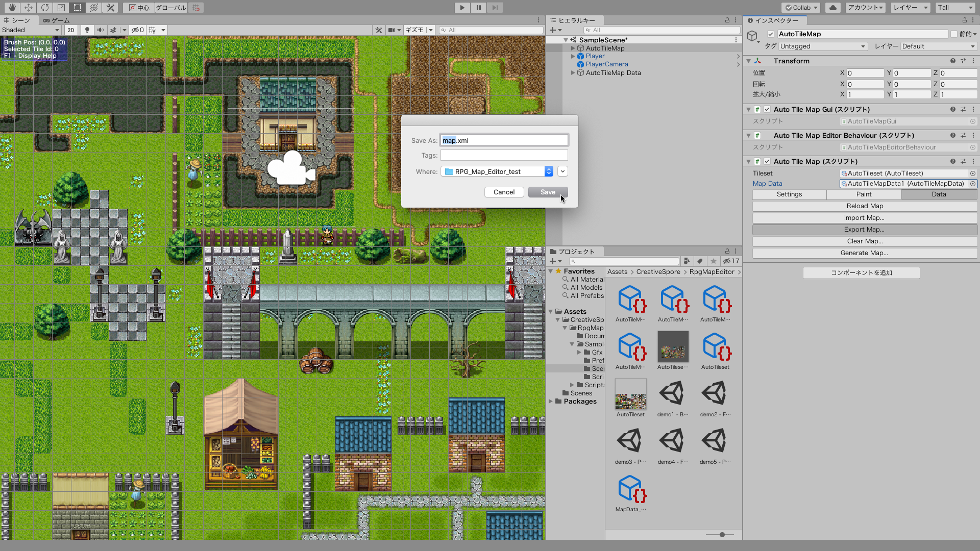
Task: Select the Move tool in toolbar
Action: tap(29, 8)
